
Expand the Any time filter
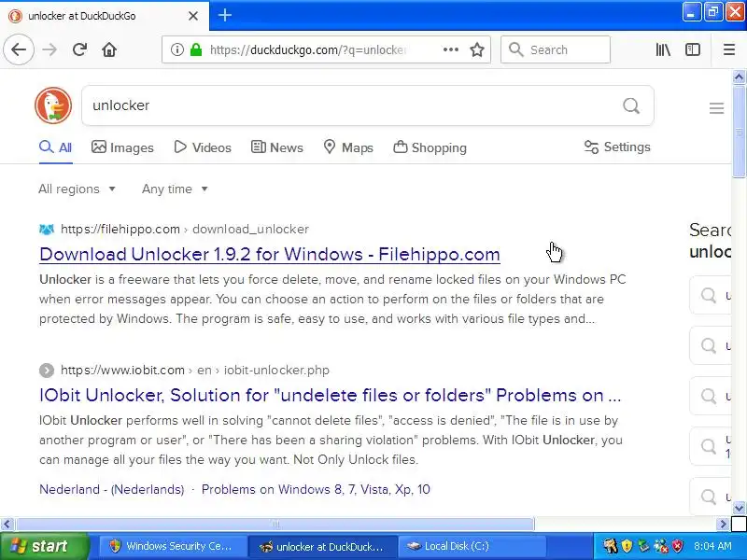(175, 189)
